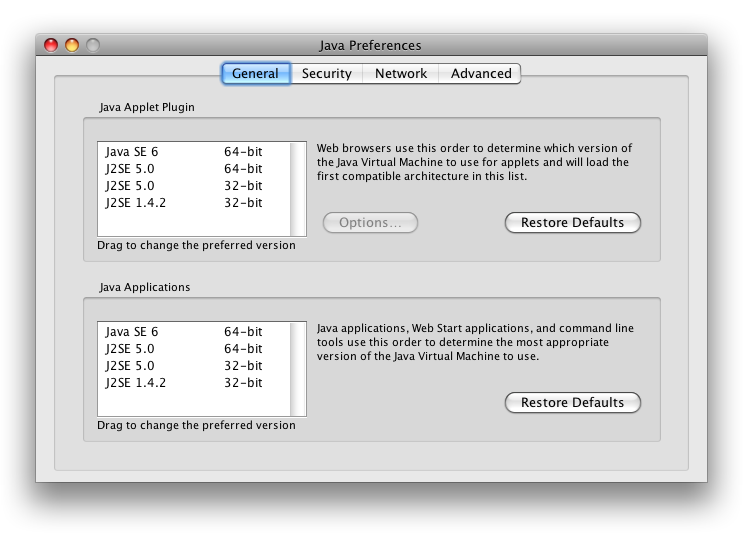Screen dimensions: 755x533
Task: Open the Security tab
Action: pyautogui.click(x=327, y=74)
